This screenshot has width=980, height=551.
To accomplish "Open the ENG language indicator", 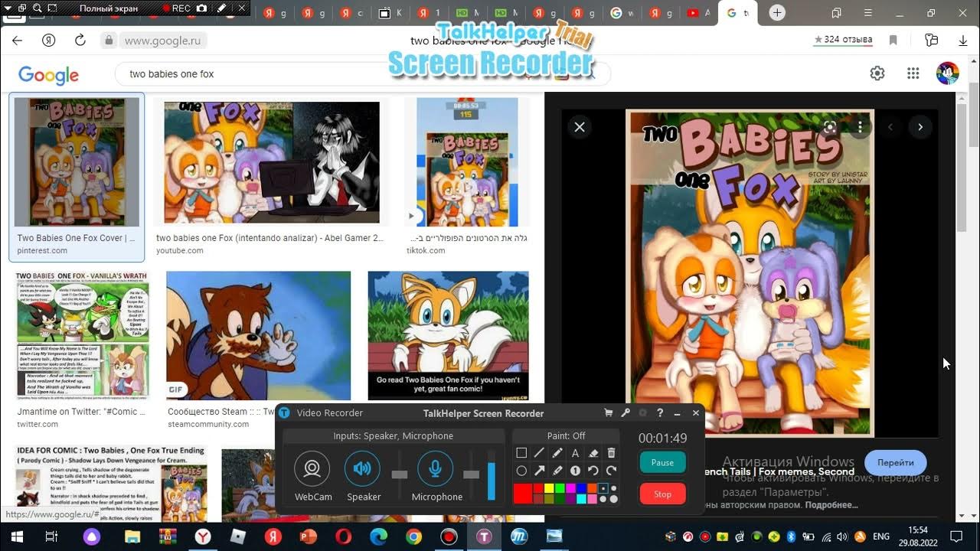I will click(881, 536).
